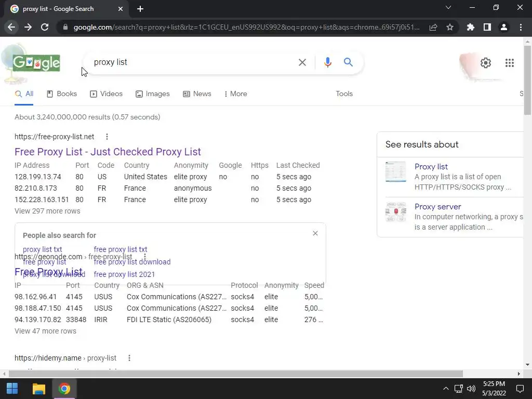Open Windows Start menu
Image resolution: width=532 pixels, height=399 pixels.
pos(12,389)
